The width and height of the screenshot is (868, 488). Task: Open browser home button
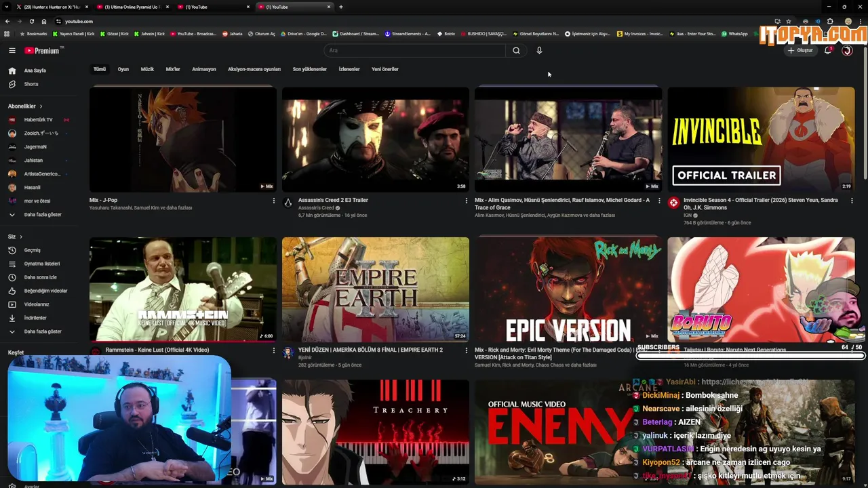[44, 21]
